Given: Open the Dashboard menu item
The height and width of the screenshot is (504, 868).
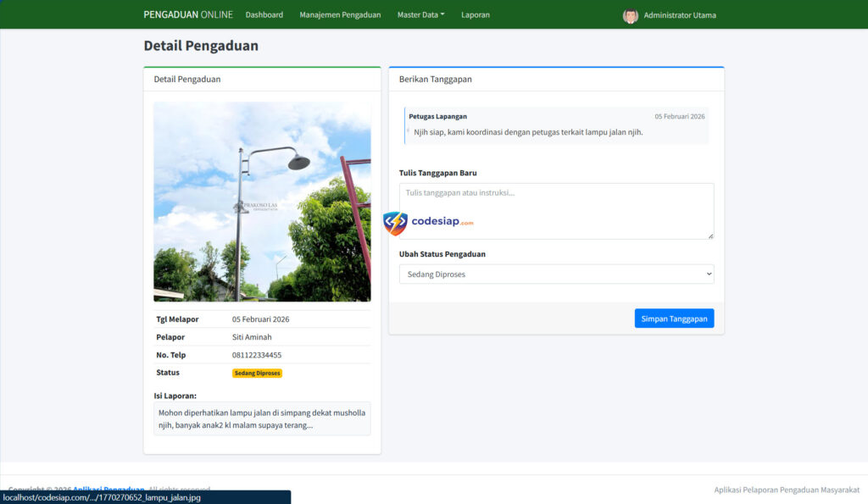Looking at the screenshot, I should click(264, 14).
